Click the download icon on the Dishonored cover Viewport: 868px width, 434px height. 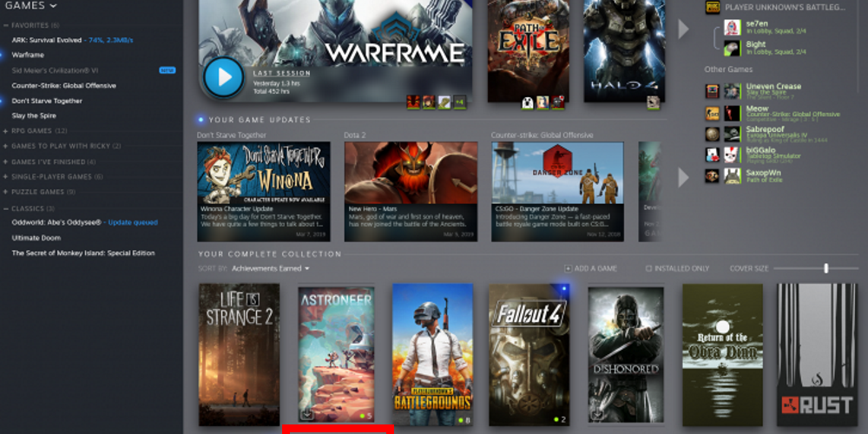[x=597, y=415]
